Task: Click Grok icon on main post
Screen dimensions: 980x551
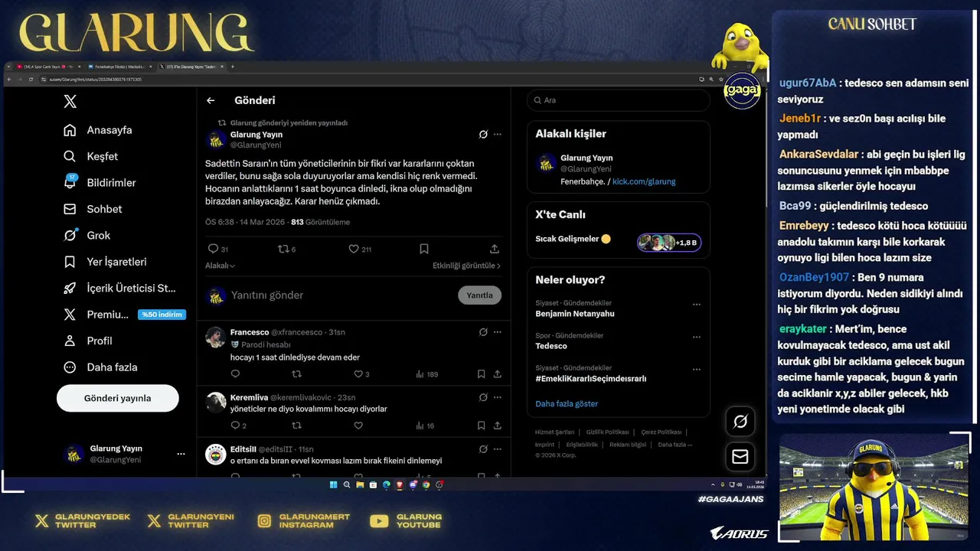Action: [x=483, y=134]
